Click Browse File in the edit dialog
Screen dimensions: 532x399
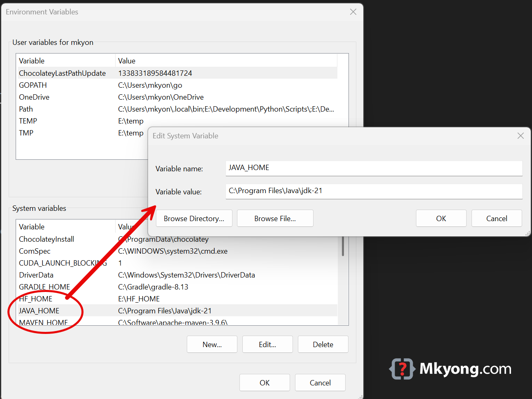pyautogui.click(x=275, y=218)
